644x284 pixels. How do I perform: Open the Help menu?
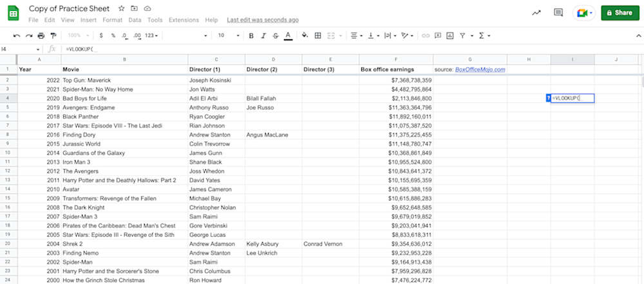pos(211,20)
